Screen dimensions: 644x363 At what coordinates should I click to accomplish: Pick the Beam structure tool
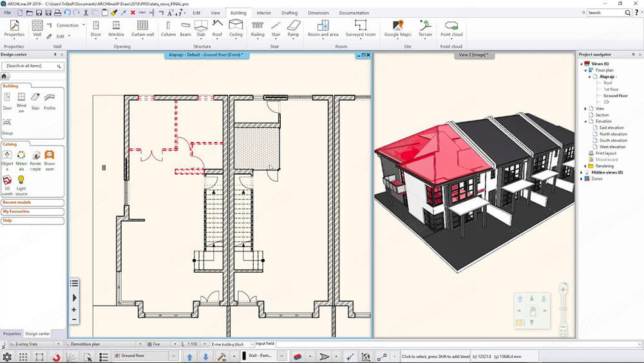coord(185,28)
